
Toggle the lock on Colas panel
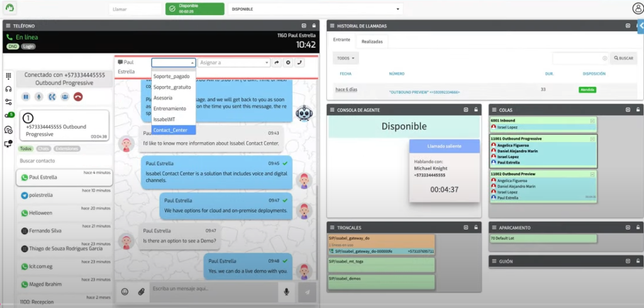click(x=638, y=109)
